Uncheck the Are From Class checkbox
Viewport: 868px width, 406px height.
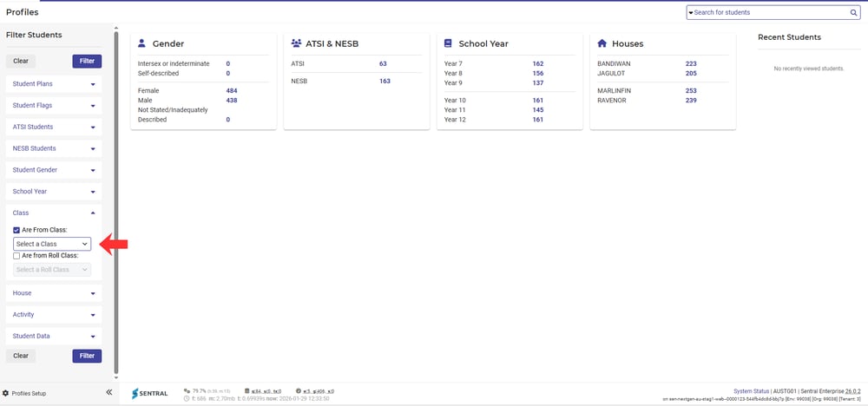click(16, 230)
